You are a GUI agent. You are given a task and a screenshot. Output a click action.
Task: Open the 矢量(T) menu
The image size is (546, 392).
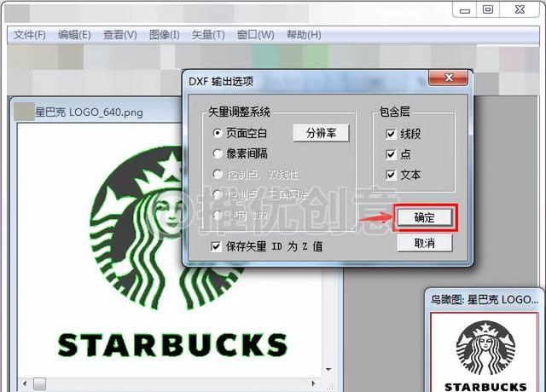pyautogui.click(x=208, y=35)
